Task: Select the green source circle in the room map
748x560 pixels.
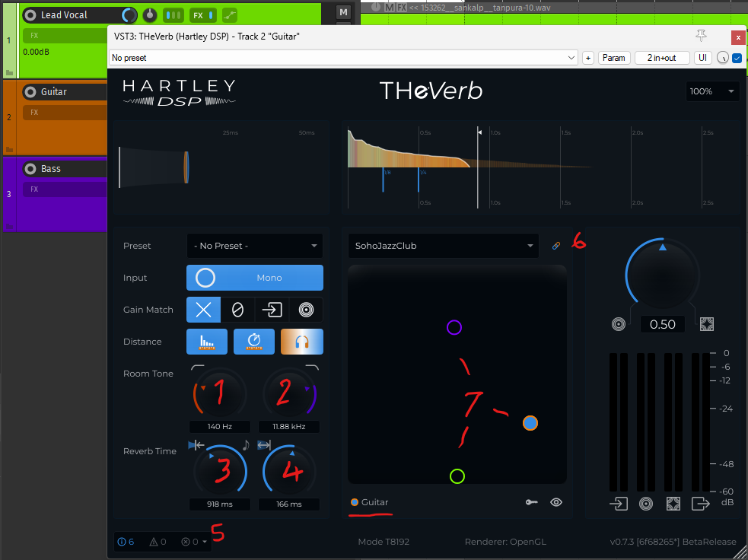Action: tap(457, 476)
